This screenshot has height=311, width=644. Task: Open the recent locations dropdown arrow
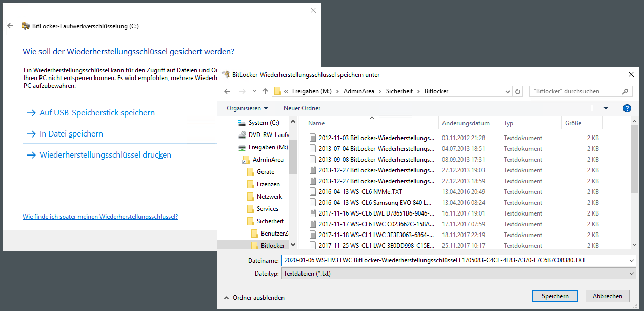(x=254, y=92)
